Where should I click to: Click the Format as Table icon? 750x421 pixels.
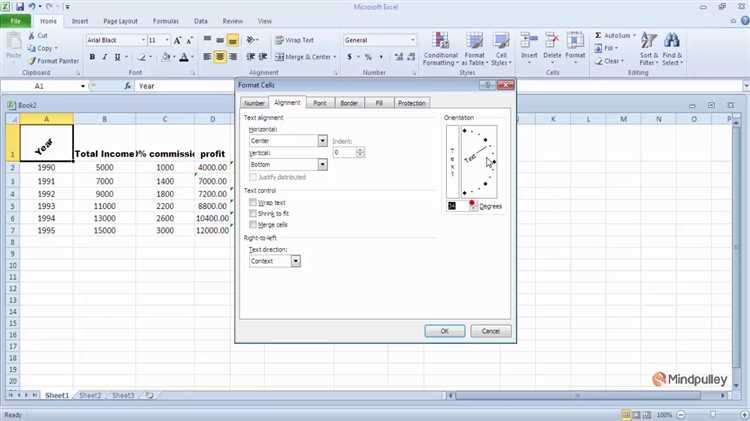point(474,49)
